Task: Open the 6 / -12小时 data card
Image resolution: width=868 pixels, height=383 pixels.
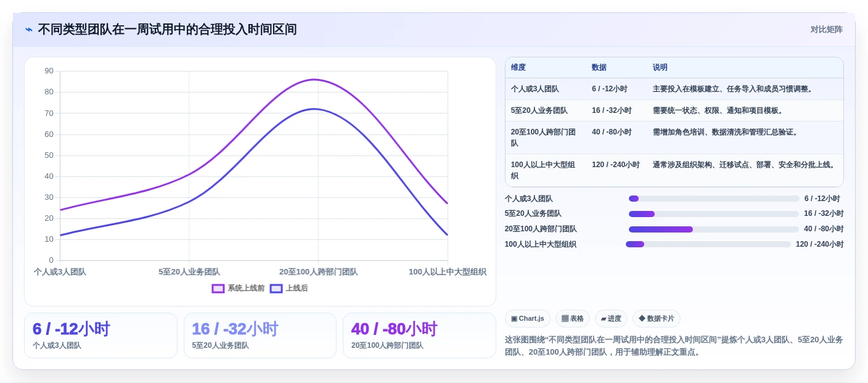Action: pos(100,336)
